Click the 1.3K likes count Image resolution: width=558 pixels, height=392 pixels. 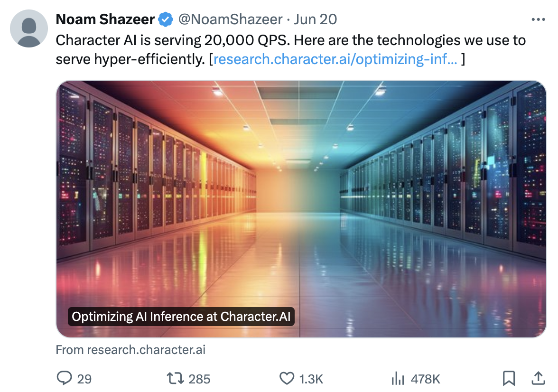(x=311, y=379)
